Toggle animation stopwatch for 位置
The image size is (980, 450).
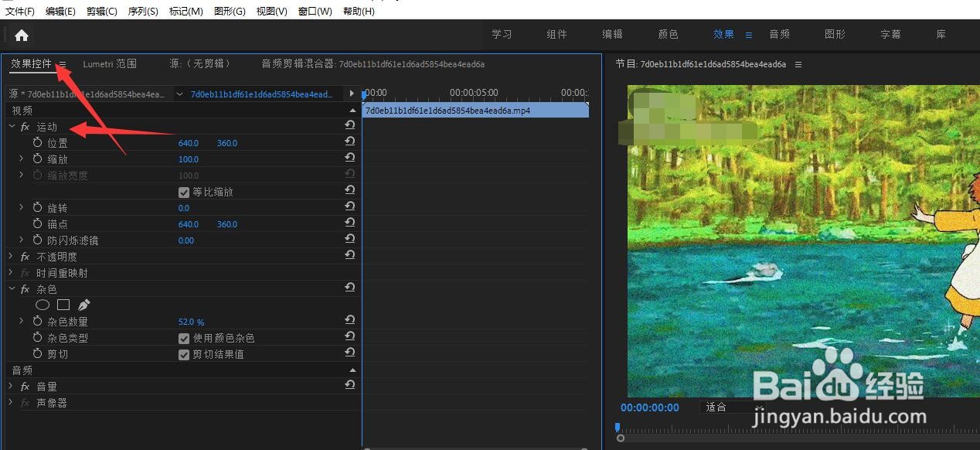37,142
